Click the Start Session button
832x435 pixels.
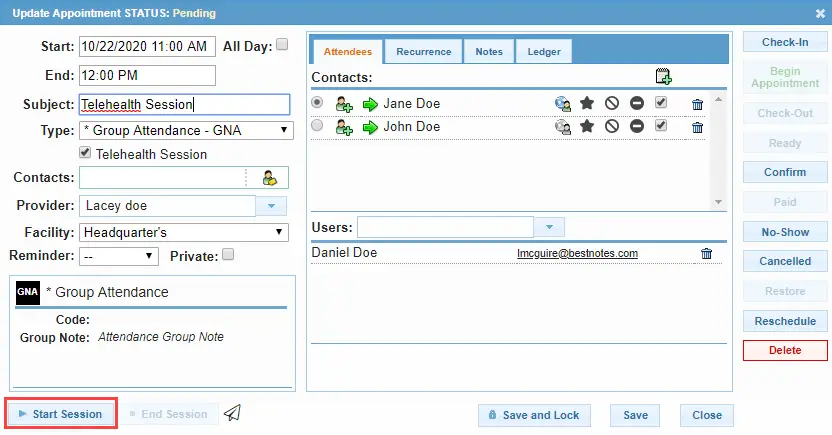point(60,414)
